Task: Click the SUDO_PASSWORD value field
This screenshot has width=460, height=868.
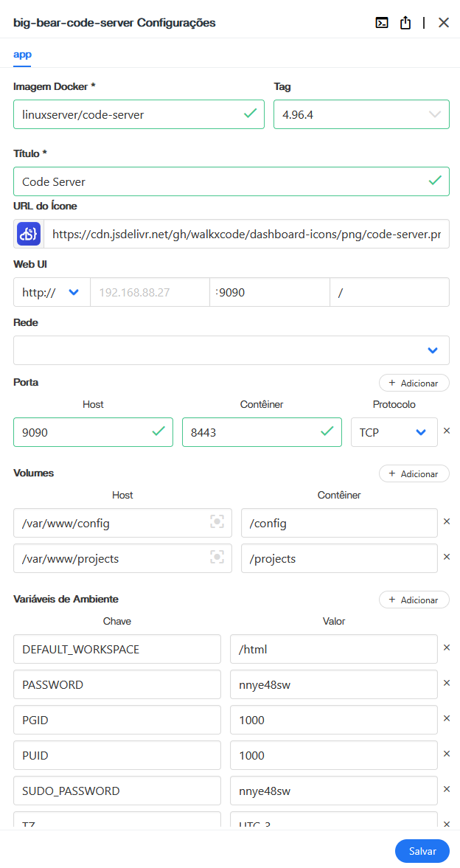Action: pyautogui.click(x=334, y=791)
